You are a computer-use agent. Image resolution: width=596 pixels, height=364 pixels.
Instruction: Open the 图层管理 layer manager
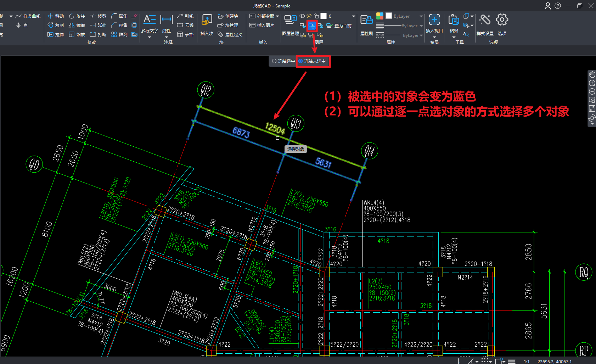coord(290,25)
